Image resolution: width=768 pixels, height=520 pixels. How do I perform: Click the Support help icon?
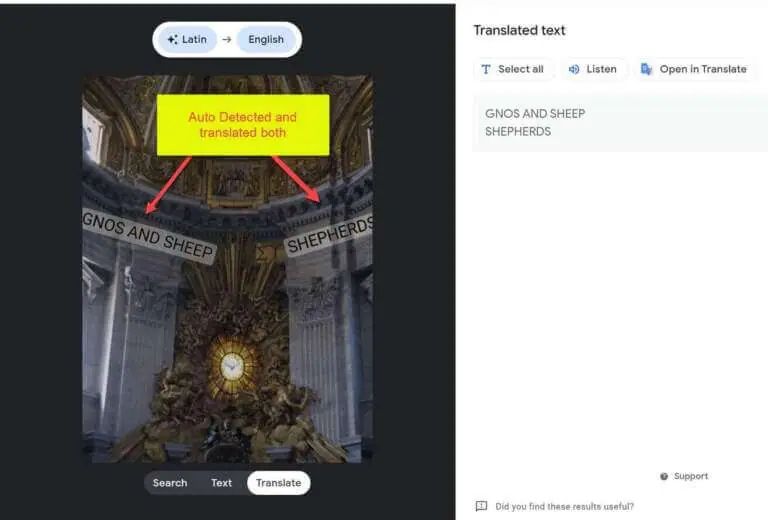point(664,476)
